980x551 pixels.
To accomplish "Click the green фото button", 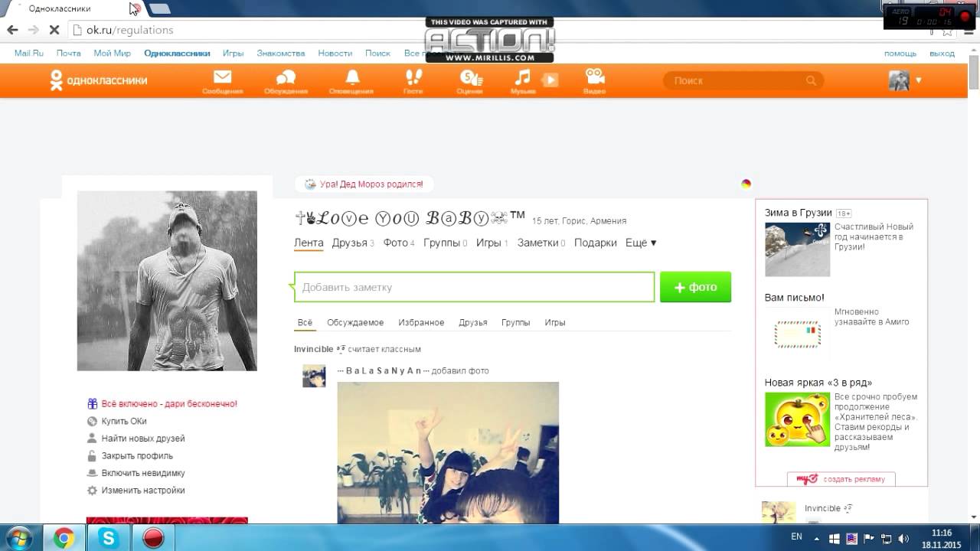I will [695, 287].
